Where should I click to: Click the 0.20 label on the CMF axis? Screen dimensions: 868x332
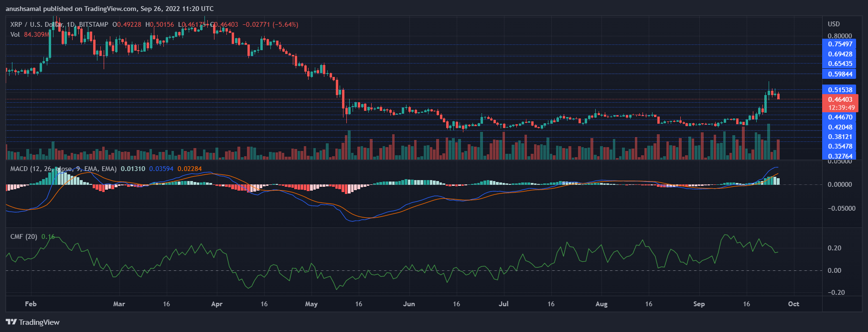(x=835, y=248)
